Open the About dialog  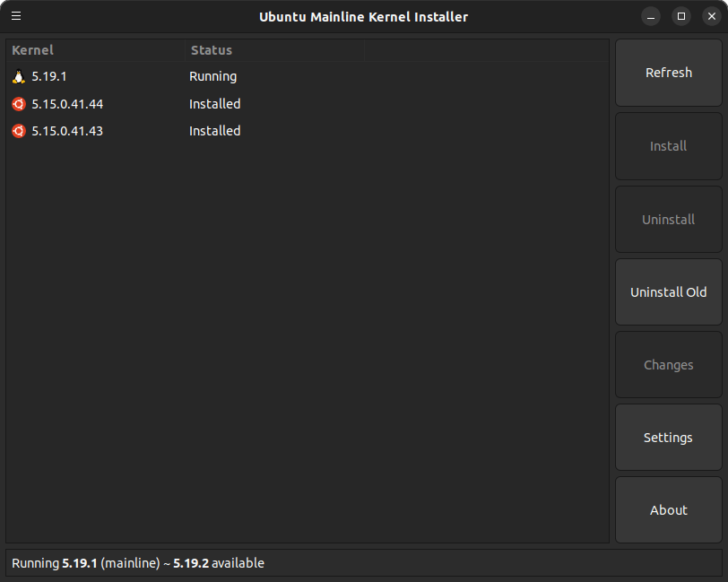click(x=669, y=510)
